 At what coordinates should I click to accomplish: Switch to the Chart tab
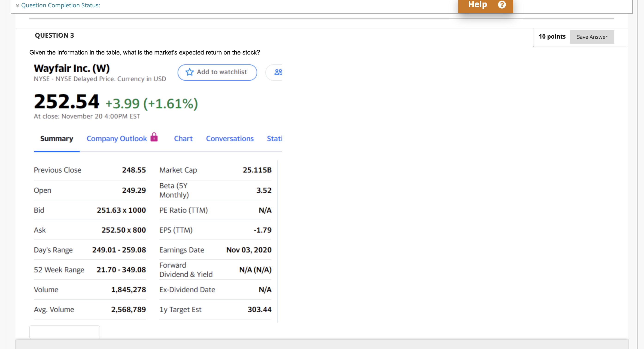[x=183, y=139]
